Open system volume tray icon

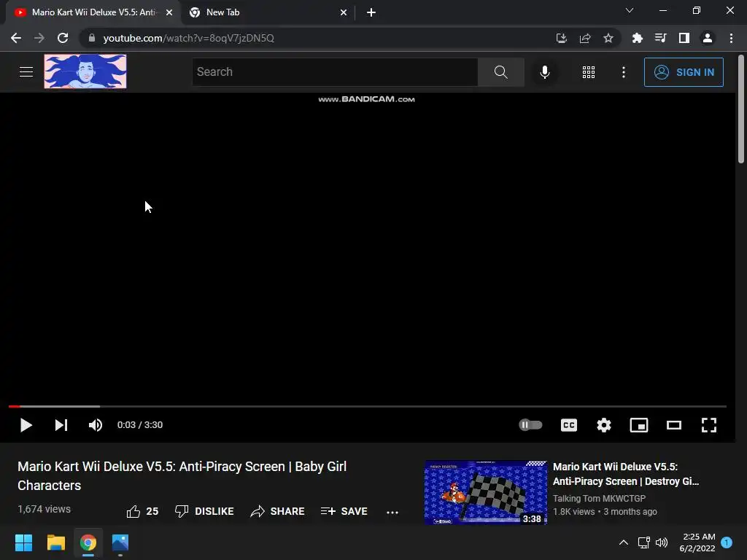click(661, 542)
